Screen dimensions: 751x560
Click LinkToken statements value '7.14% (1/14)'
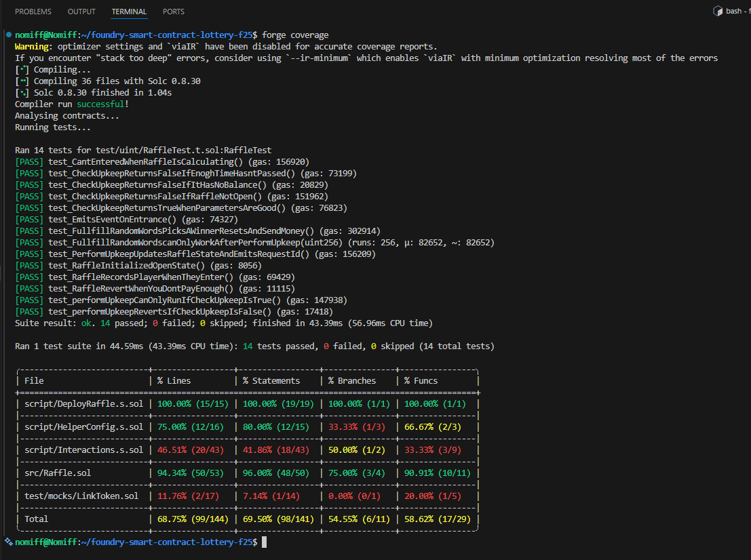click(x=271, y=496)
